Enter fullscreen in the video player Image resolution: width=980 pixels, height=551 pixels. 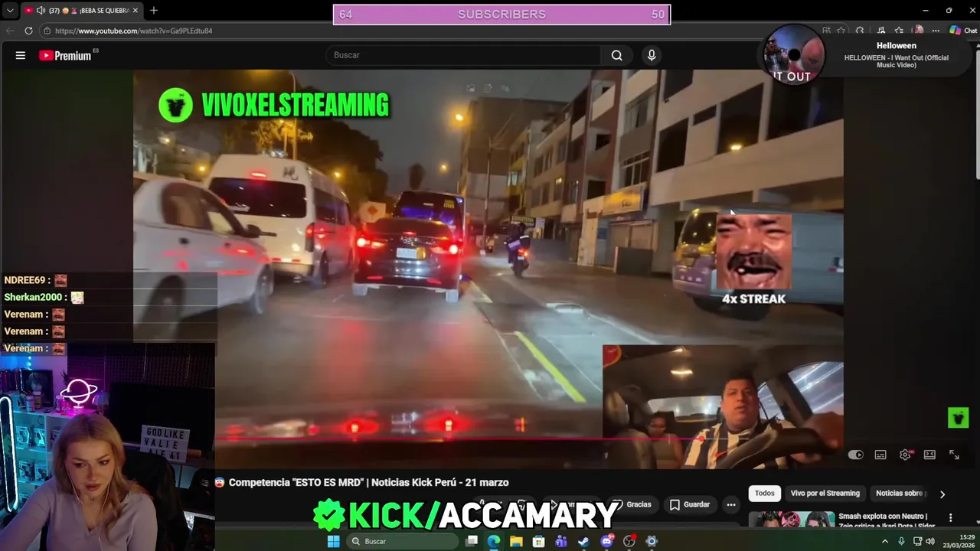point(954,455)
